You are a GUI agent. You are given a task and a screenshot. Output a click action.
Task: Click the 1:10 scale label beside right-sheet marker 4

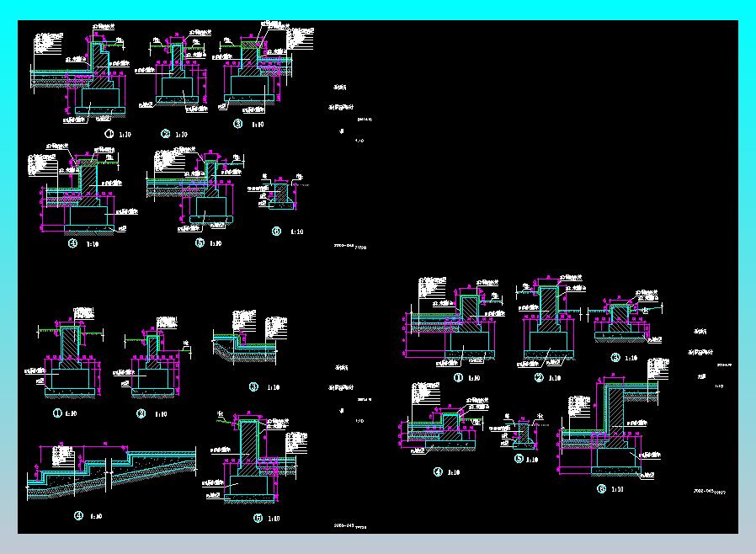point(454,472)
